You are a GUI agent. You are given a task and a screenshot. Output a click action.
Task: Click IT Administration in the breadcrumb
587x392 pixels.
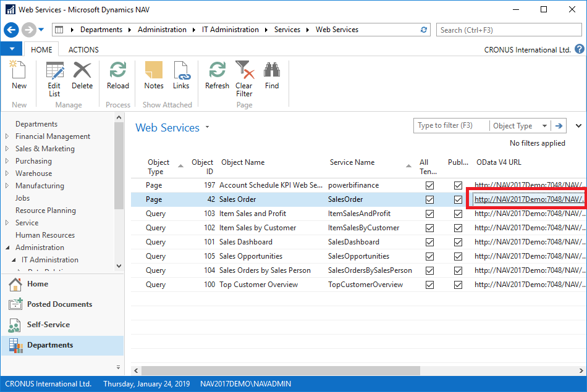pos(230,30)
